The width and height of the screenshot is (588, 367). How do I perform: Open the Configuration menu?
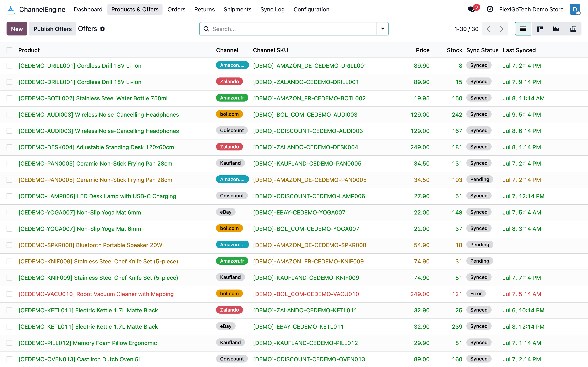(x=311, y=9)
